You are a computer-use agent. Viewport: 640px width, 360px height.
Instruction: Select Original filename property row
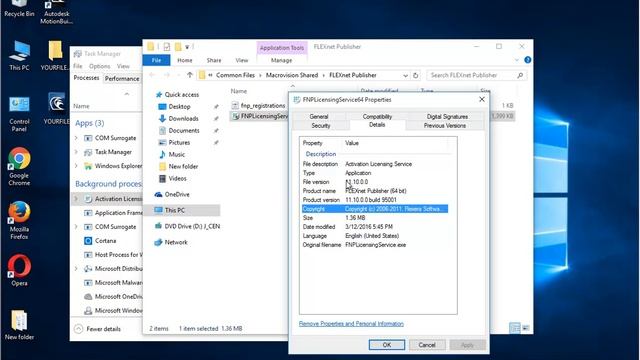pos(375,245)
